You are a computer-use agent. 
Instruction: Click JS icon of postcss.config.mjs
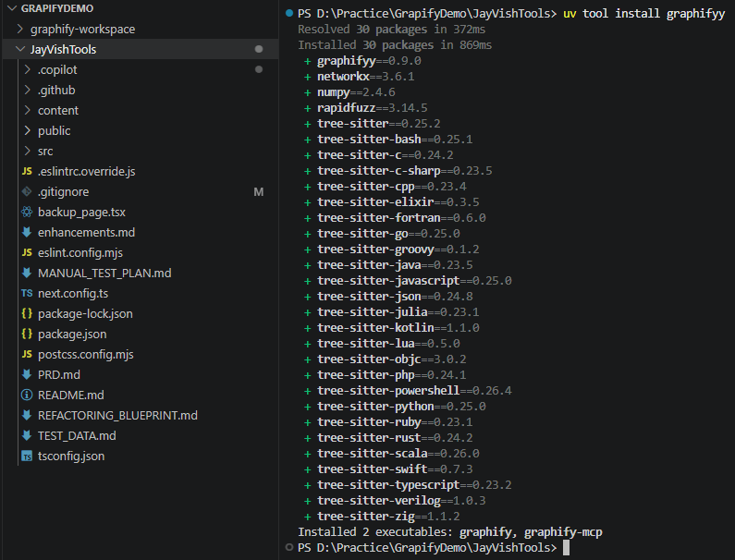click(x=27, y=354)
